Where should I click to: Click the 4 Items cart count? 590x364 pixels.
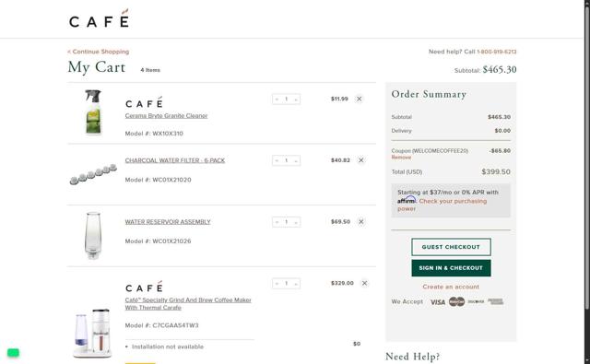tap(150, 70)
